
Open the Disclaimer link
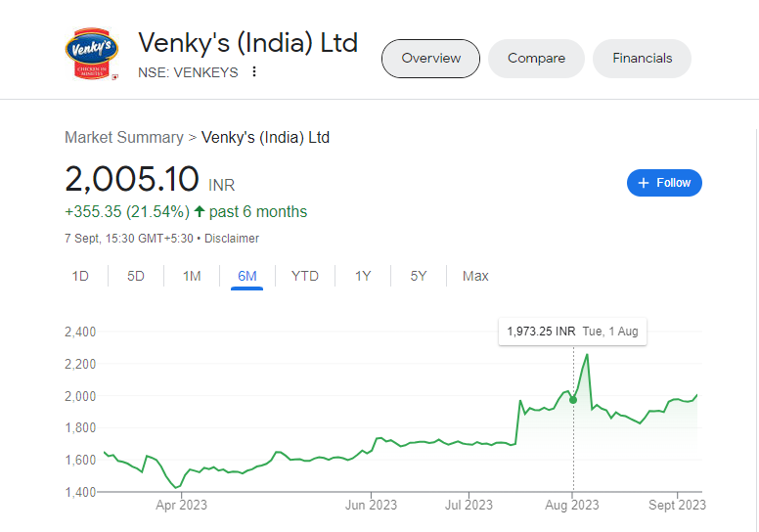[x=232, y=239]
